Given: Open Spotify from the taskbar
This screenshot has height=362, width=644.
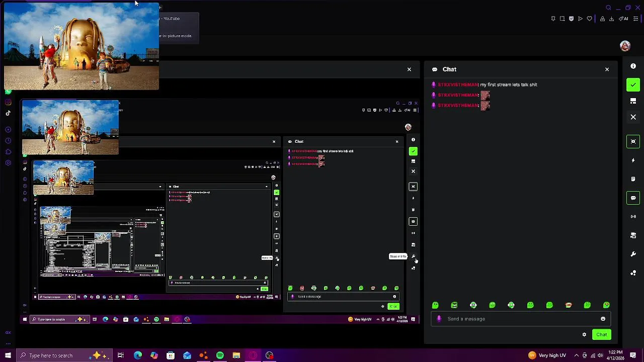Looking at the screenshot, I should coord(220,355).
